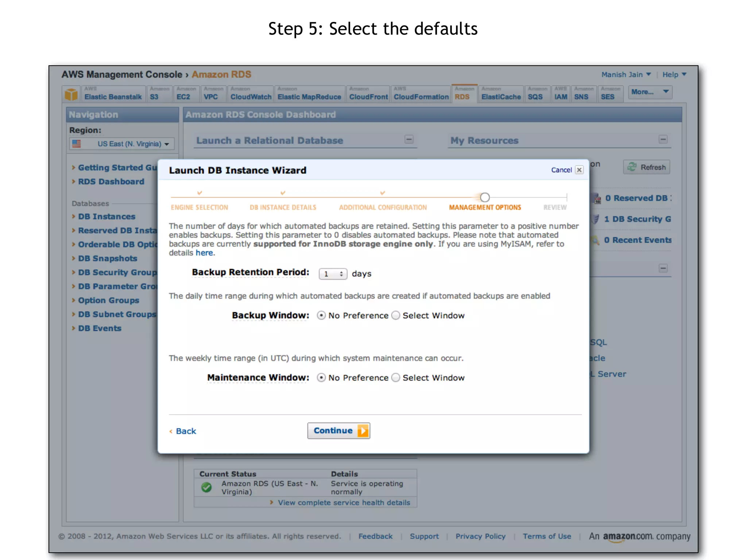Switch to CloudFront service tab
This screenshot has height=560, width=747.
tap(368, 94)
